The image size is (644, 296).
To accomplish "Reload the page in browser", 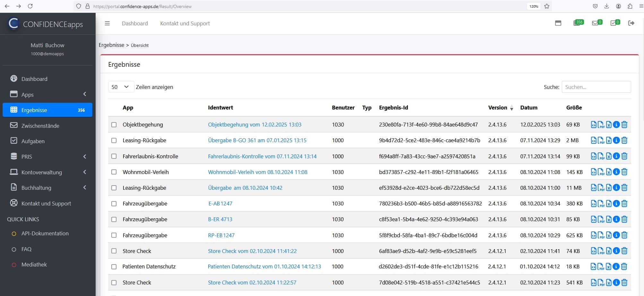I will [x=30, y=6].
